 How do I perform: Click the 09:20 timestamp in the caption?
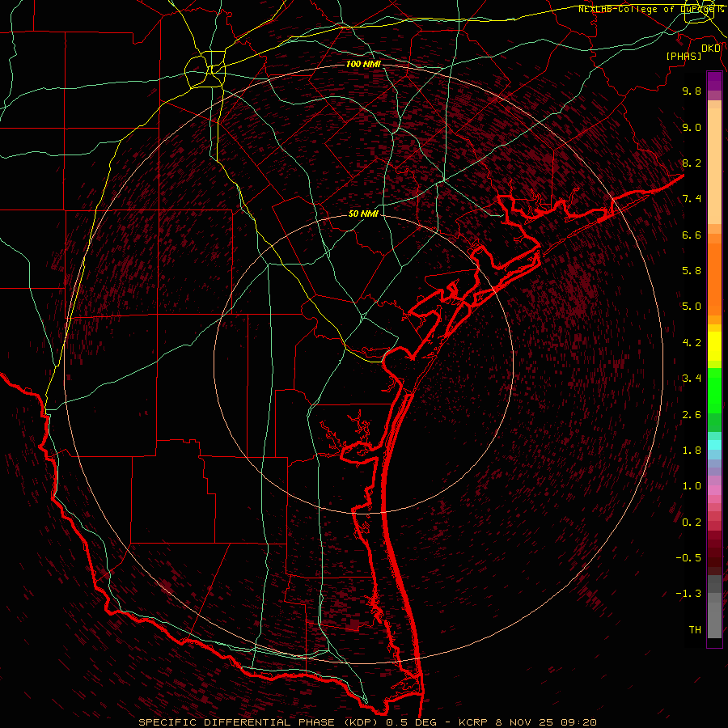pyautogui.click(x=578, y=722)
